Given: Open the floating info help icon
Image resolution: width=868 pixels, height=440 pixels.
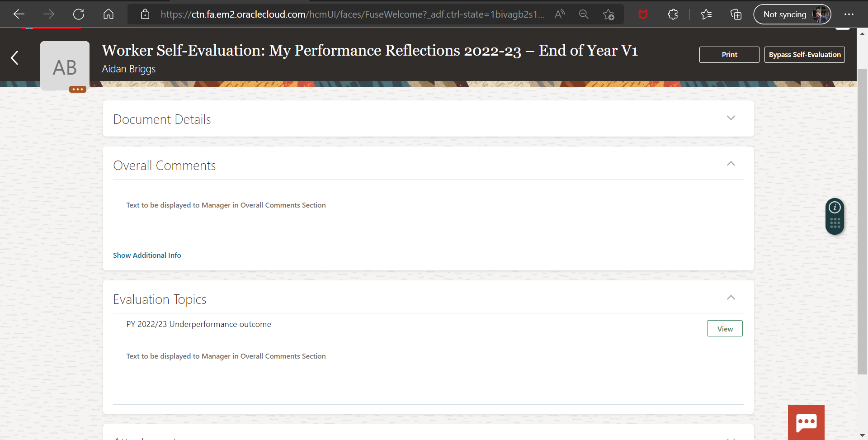Looking at the screenshot, I should (835, 207).
